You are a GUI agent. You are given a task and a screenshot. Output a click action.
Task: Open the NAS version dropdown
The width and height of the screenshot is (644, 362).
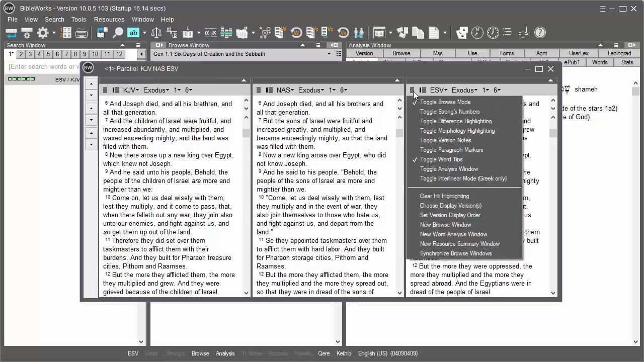tap(286, 90)
